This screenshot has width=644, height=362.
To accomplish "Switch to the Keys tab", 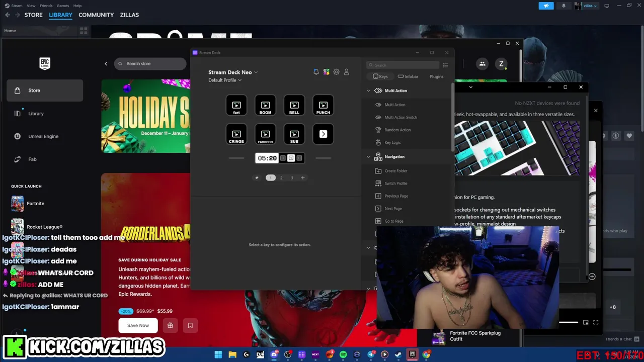I will (x=380, y=76).
